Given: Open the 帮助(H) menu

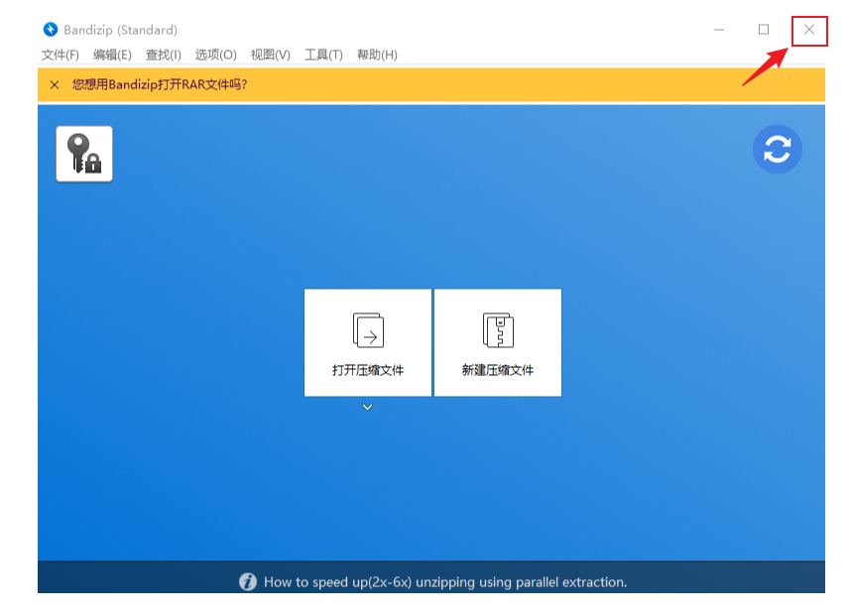Looking at the screenshot, I should (377, 55).
